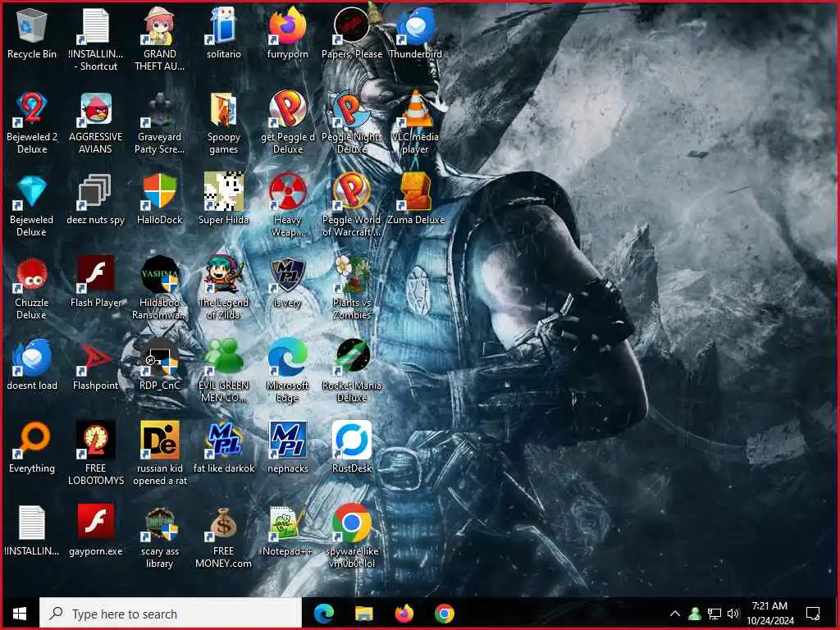Open russian kid opened a rat icon
Viewport: 840px width, 630px height.
[160, 454]
